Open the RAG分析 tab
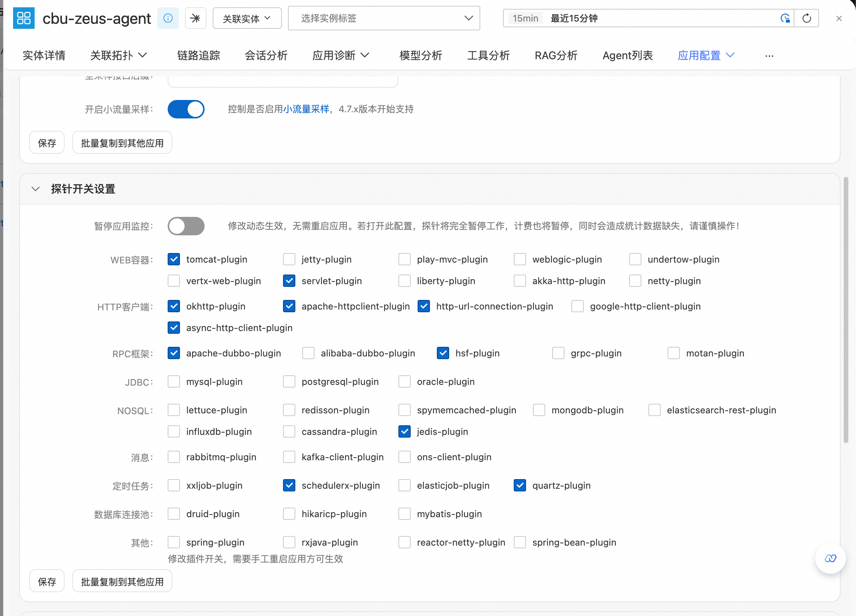This screenshot has height=616, width=856. point(556,56)
